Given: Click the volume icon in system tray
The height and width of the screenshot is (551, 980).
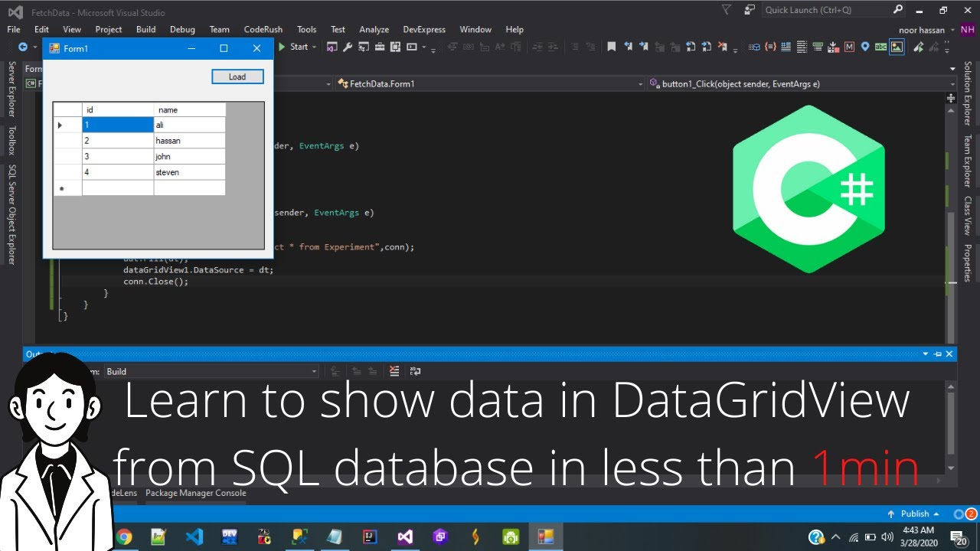Looking at the screenshot, I should [x=887, y=536].
